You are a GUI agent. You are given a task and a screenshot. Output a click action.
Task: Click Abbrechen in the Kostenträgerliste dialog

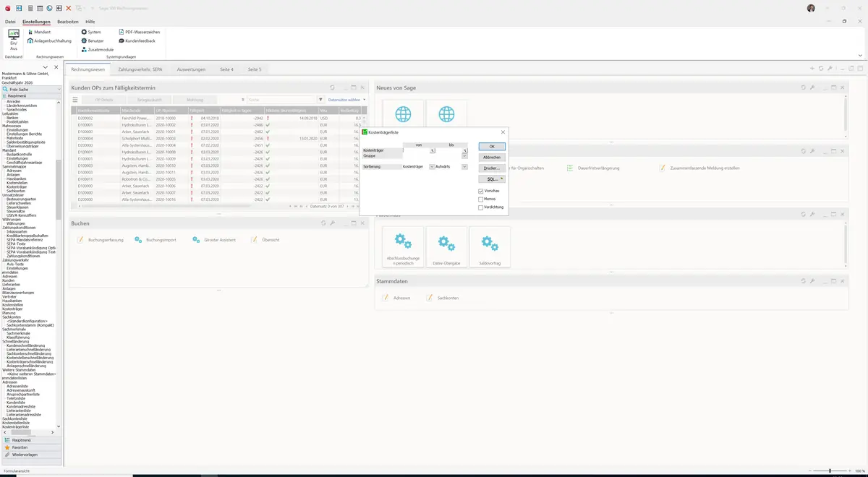click(x=491, y=157)
